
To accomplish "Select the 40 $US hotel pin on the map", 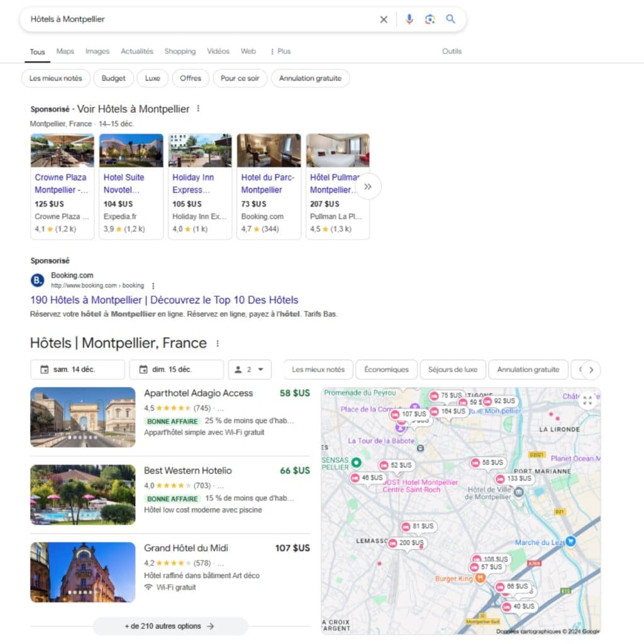I will point(519,606).
